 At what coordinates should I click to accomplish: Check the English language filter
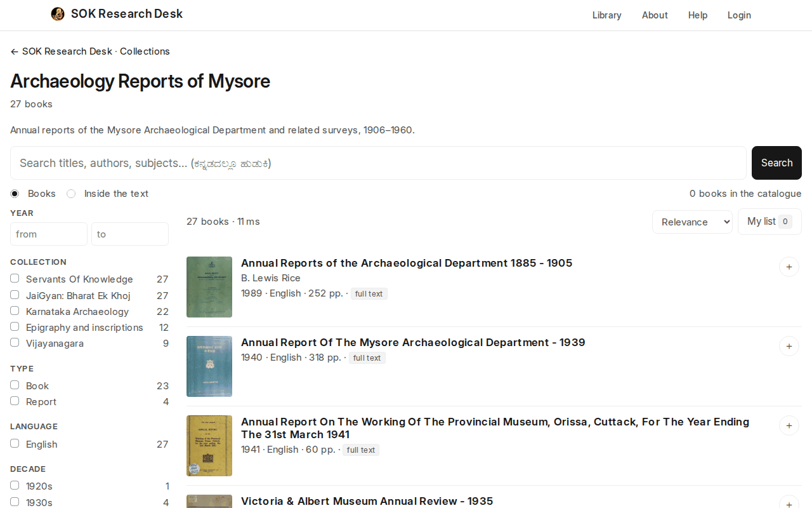click(15, 444)
